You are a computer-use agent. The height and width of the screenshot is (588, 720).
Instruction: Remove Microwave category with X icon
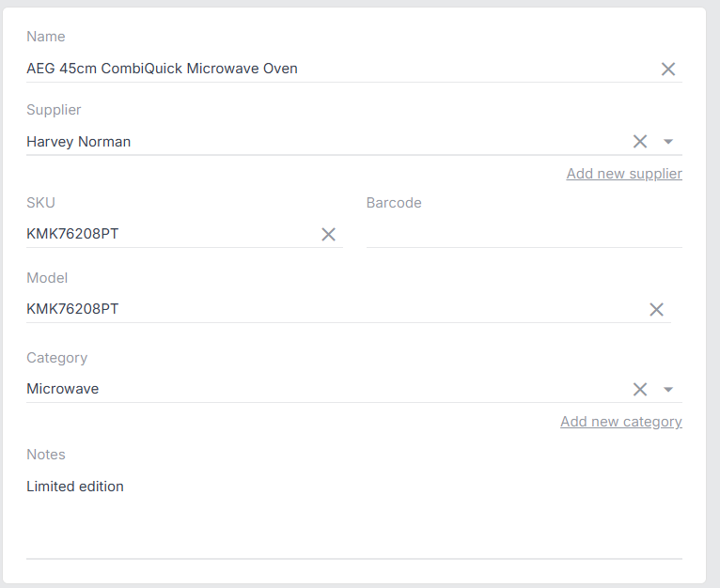pyautogui.click(x=640, y=389)
